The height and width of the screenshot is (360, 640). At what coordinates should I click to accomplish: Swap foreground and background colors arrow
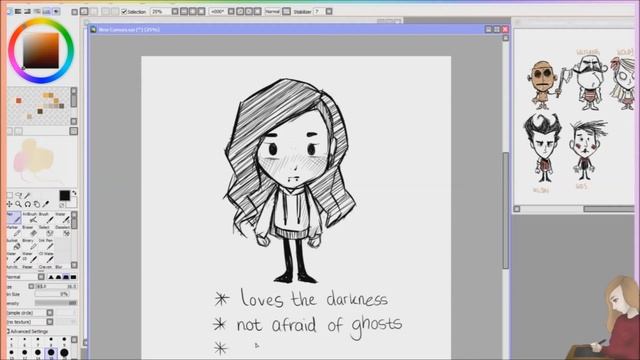tap(74, 193)
